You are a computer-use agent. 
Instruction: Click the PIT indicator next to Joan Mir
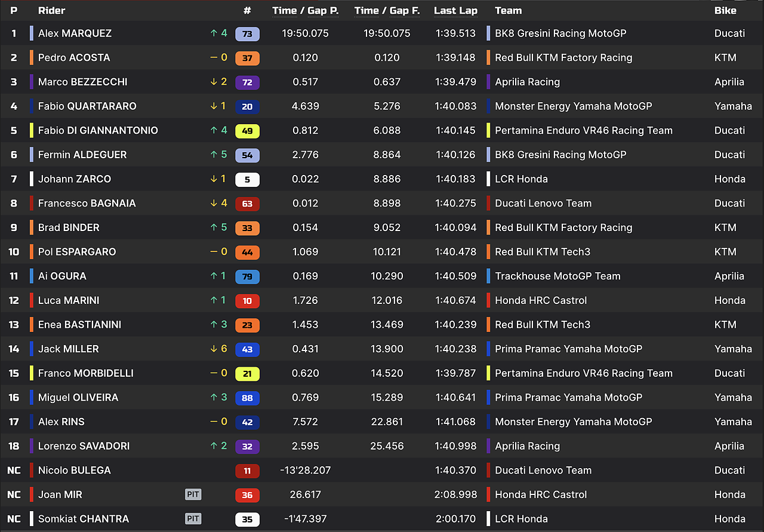(193, 494)
